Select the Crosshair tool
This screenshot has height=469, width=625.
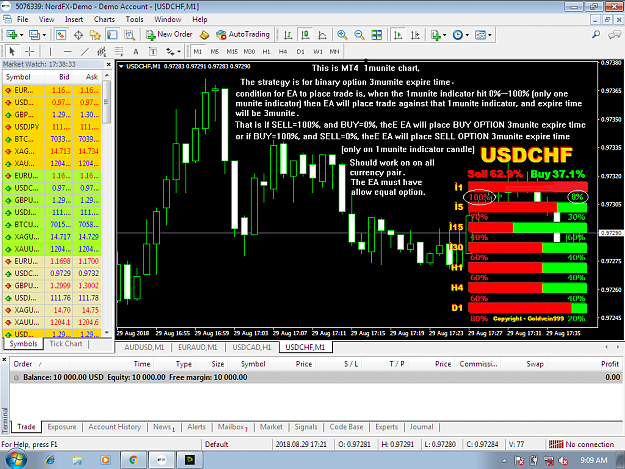pos(29,51)
